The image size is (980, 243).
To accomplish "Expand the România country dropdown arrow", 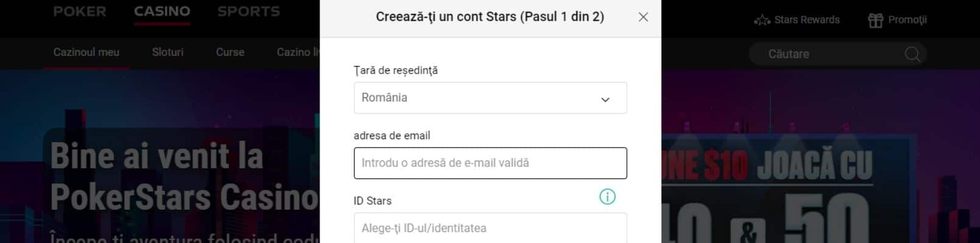I will (605, 99).
